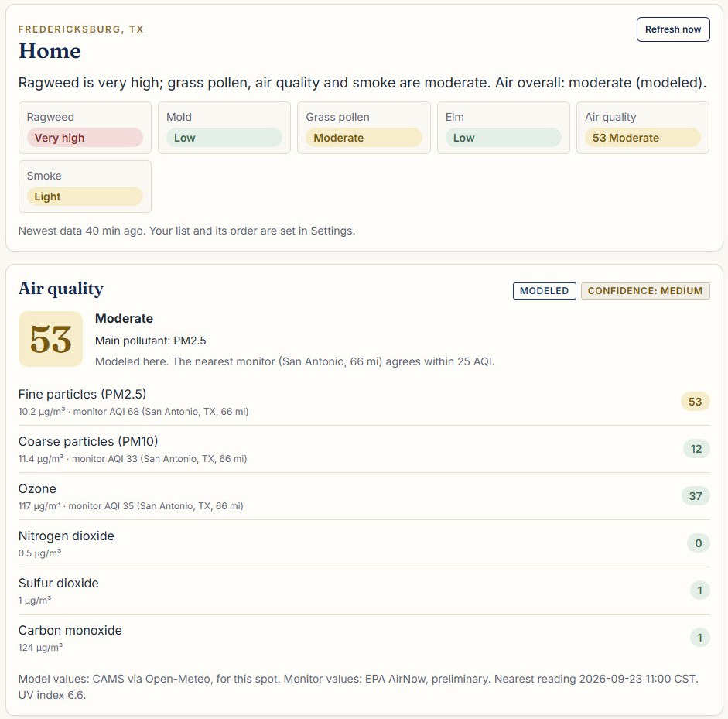728x719 pixels.
Task: Click the 0.5 µg/m³ nitrogen dioxide value
Action: coord(39,553)
